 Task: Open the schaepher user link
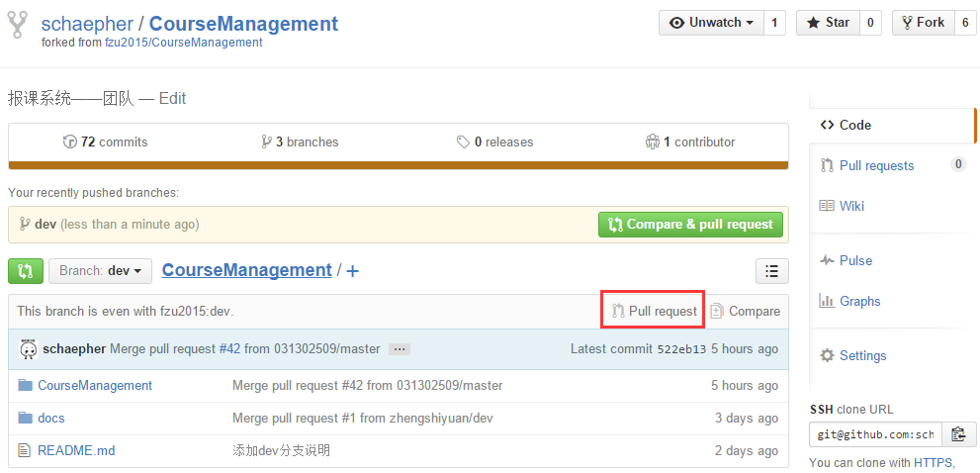[87, 24]
